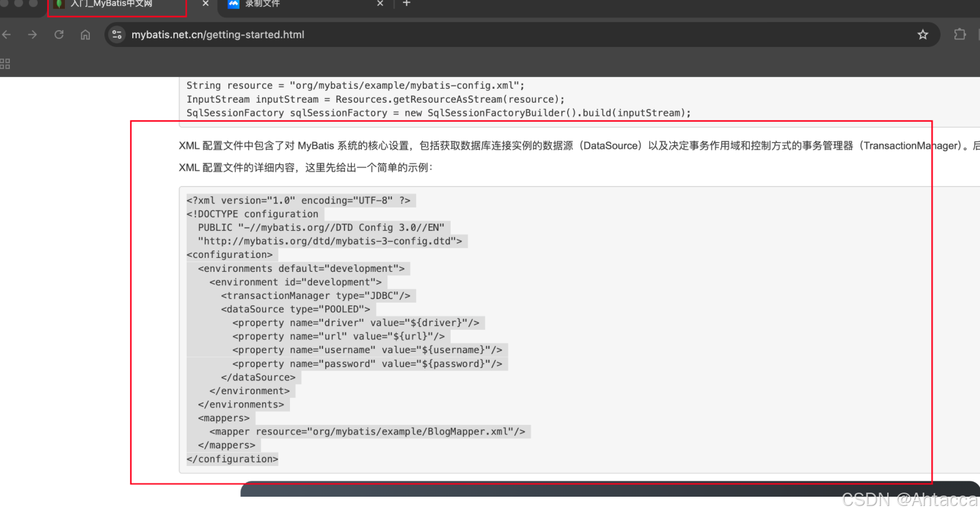Click the paragraph mentioning DataSource and TransactionManager
This screenshot has height=517, width=980.
coord(579,145)
